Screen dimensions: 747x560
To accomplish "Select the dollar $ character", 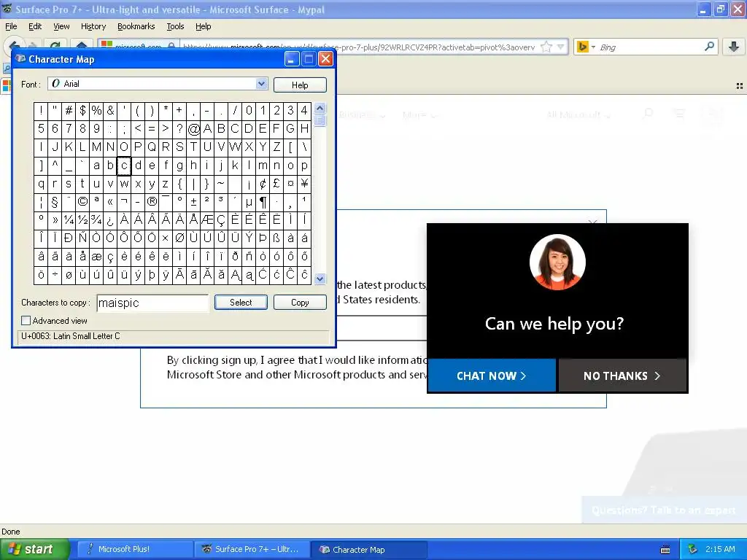I will point(82,111).
